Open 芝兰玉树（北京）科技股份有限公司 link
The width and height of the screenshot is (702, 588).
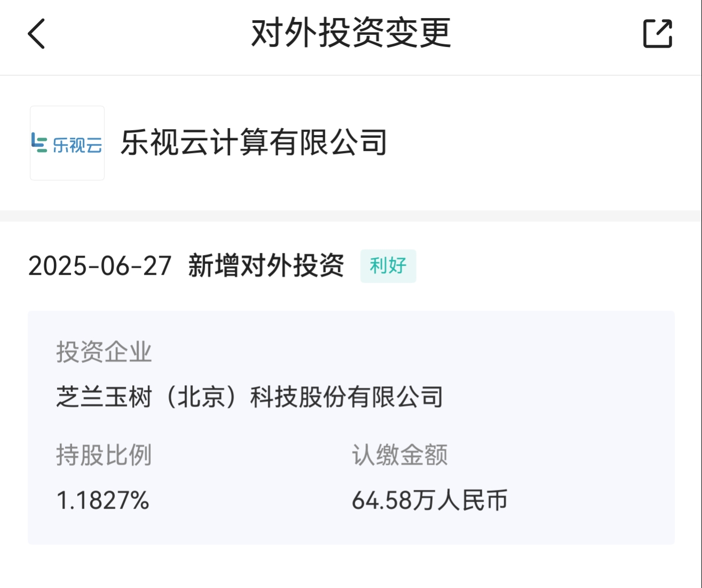click(x=250, y=397)
